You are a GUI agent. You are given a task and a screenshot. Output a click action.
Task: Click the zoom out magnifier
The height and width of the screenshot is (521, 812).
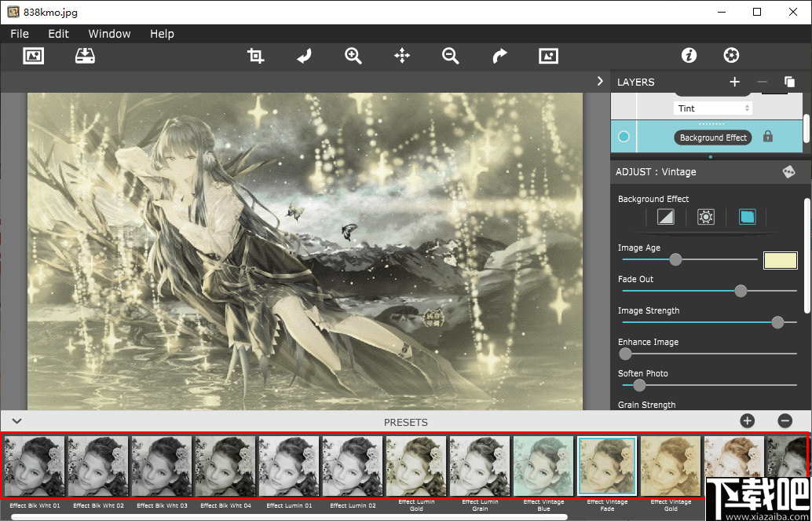pos(450,56)
